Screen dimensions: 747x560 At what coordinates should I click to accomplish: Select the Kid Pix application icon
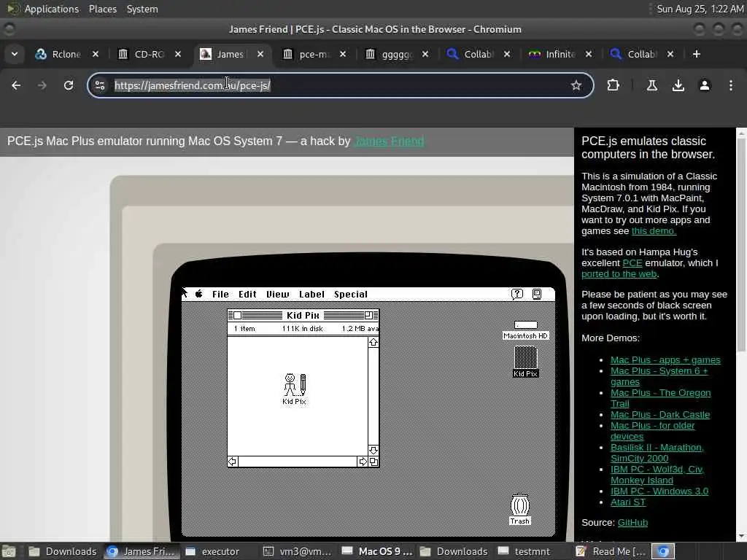pyautogui.click(x=295, y=385)
